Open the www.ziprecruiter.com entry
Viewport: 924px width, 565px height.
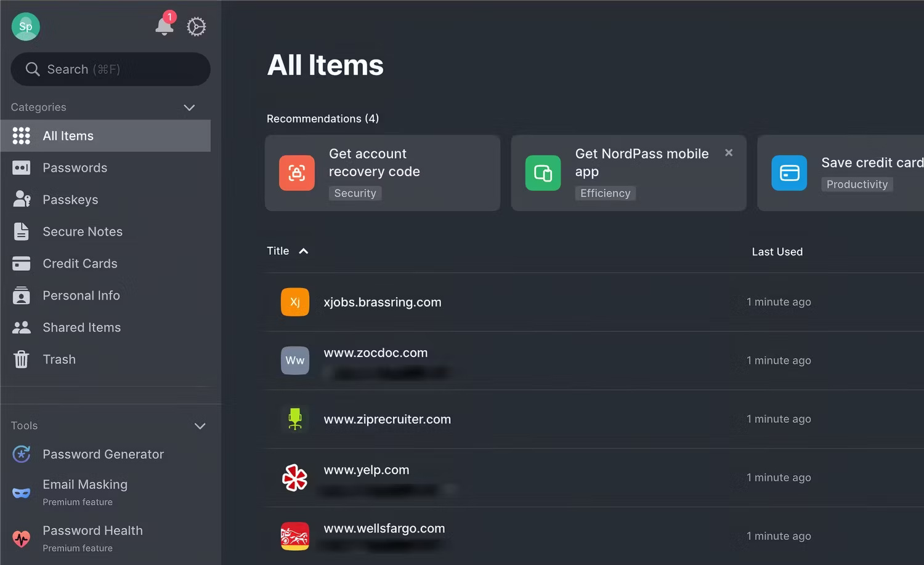(x=594, y=419)
